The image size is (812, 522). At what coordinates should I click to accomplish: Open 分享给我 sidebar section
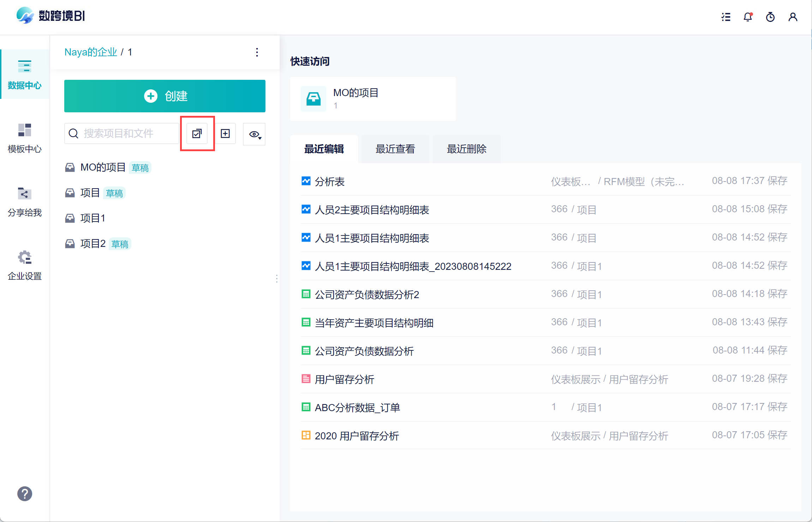click(x=25, y=201)
